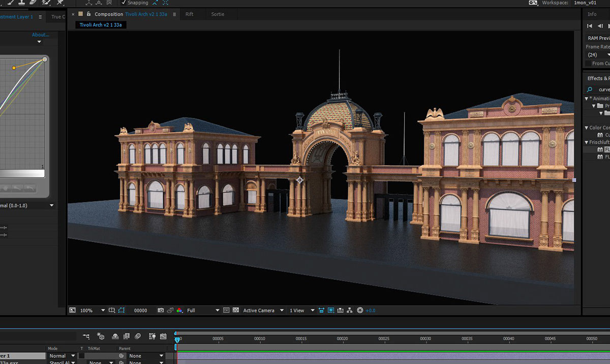
Task: Click the Take Snapshot camera icon
Action: (161, 310)
